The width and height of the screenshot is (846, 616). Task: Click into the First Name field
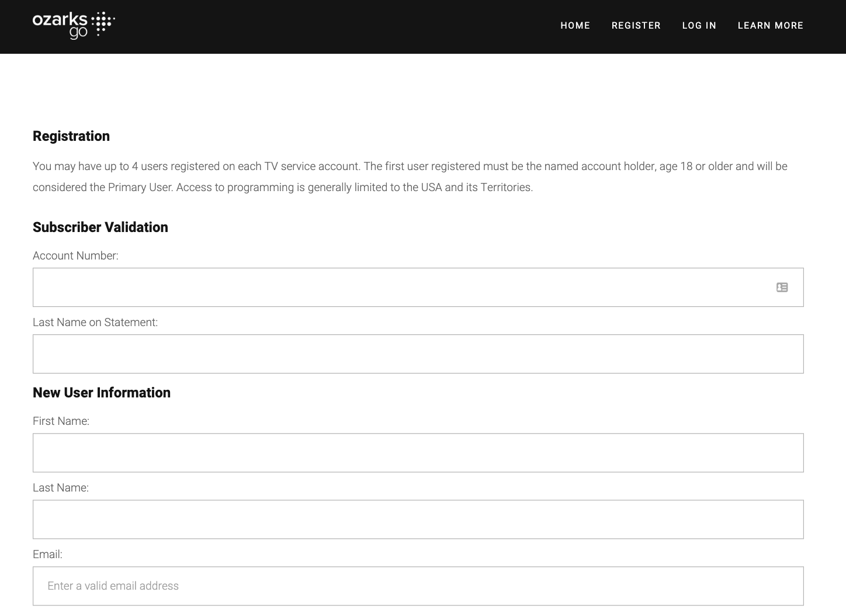pyautogui.click(x=418, y=452)
